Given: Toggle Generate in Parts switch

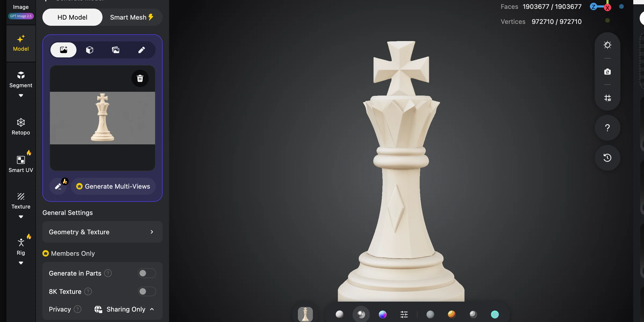Looking at the screenshot, I should [x=147, y=273].
